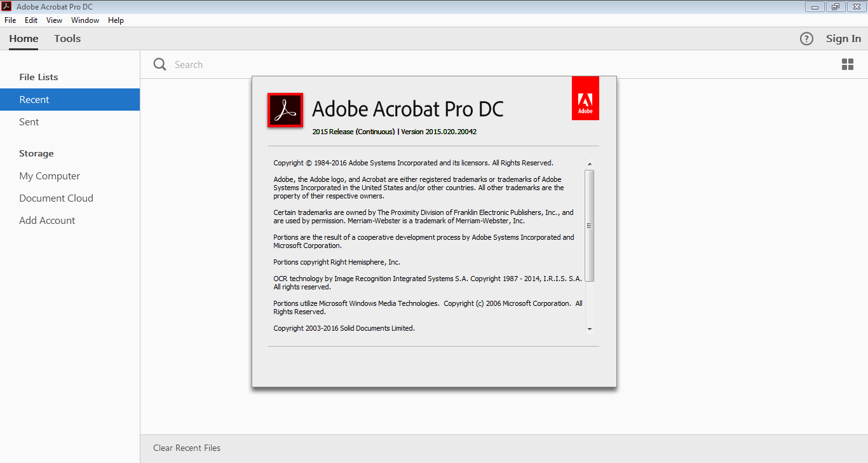This screenshot has width=868, height=463.
Task: Click the Help question mark icon
Action: point(806,39)
